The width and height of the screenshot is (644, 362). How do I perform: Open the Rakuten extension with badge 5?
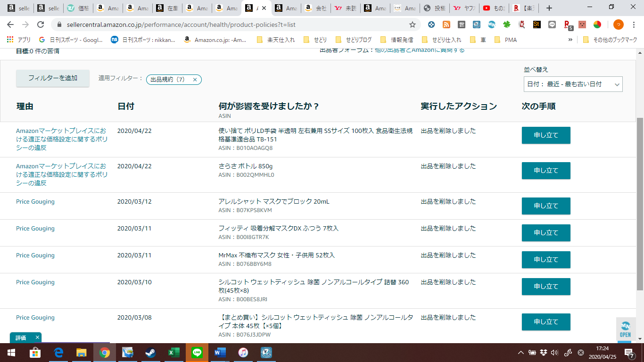click(x=568, y=25)
